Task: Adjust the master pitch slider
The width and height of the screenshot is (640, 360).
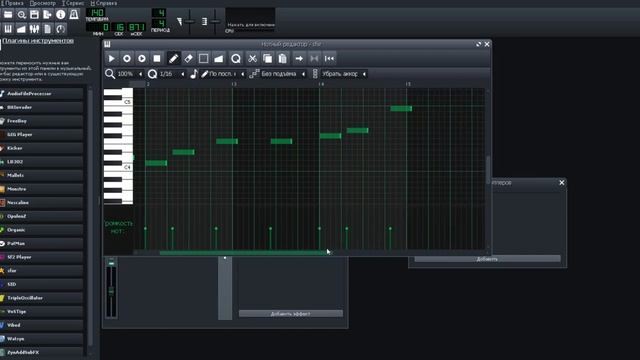Action: (215, 21)
